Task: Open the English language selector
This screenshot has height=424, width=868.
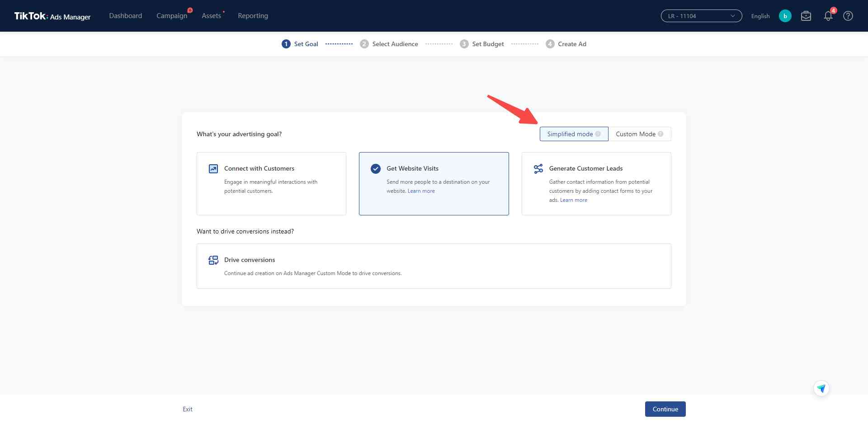Action: (x=760, y=16)
